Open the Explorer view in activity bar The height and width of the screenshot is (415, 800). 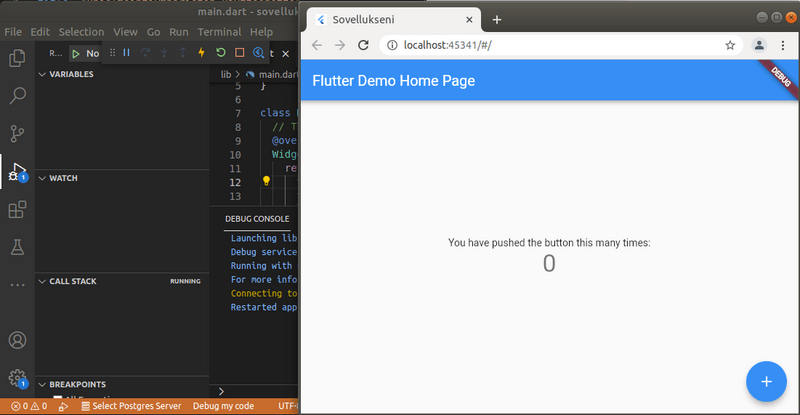(17, 59)
